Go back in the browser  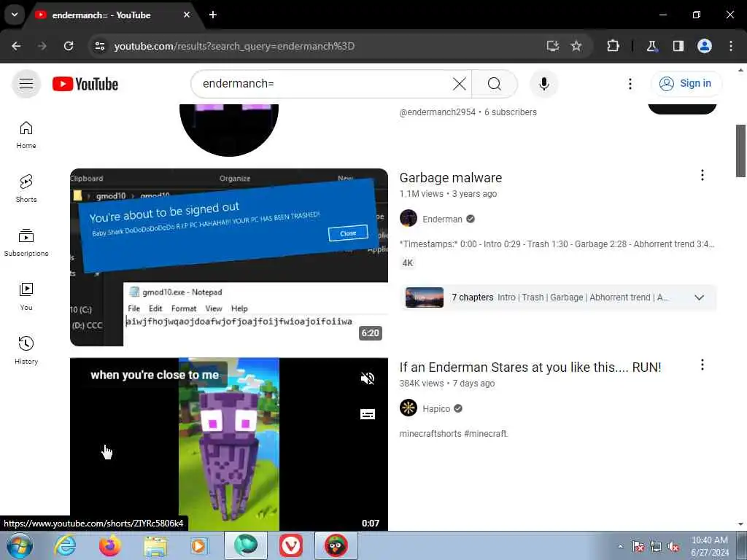16,46
